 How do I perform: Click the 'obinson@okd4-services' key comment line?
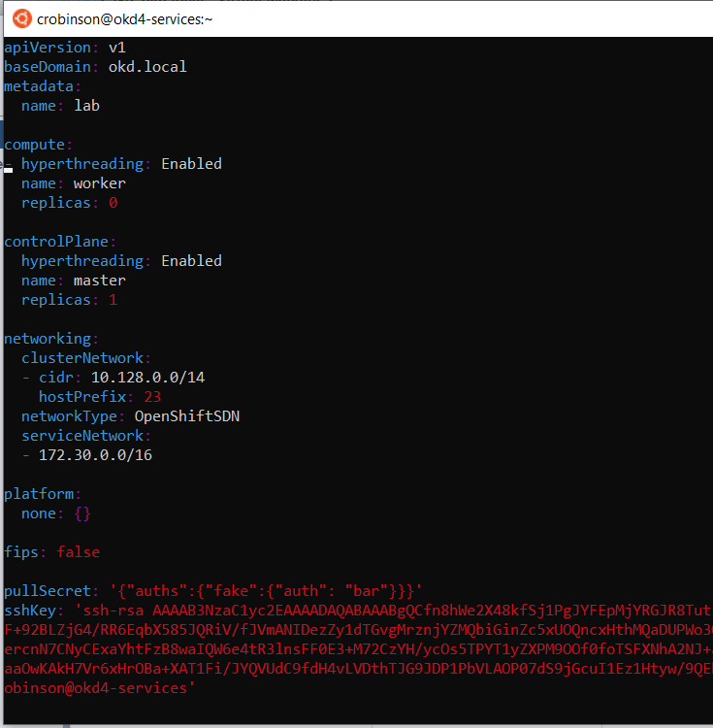coord(99,688)
